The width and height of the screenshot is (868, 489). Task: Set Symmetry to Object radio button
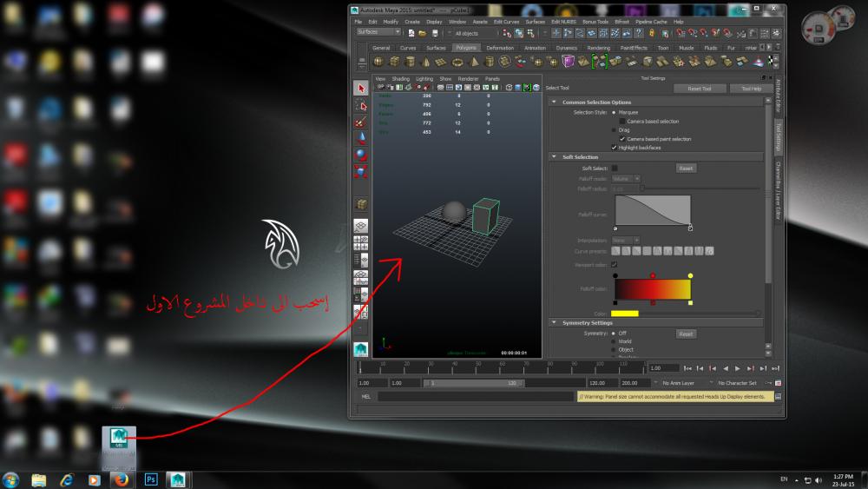tap(614, 350)
